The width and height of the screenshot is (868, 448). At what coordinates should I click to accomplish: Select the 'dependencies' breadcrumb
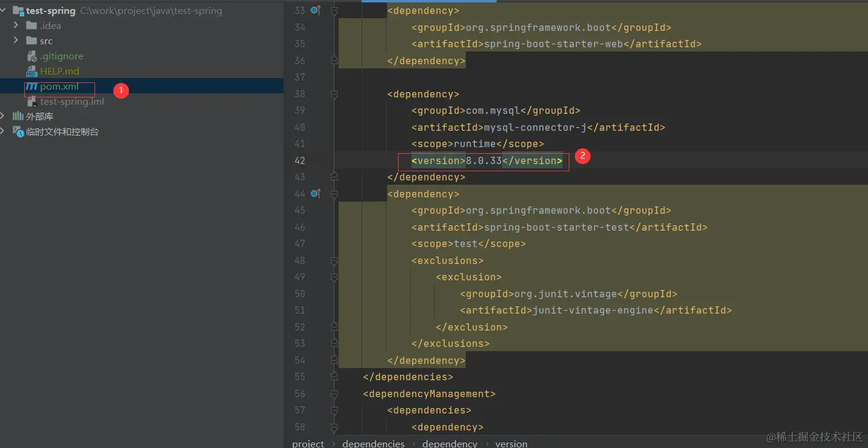[373, 443]
